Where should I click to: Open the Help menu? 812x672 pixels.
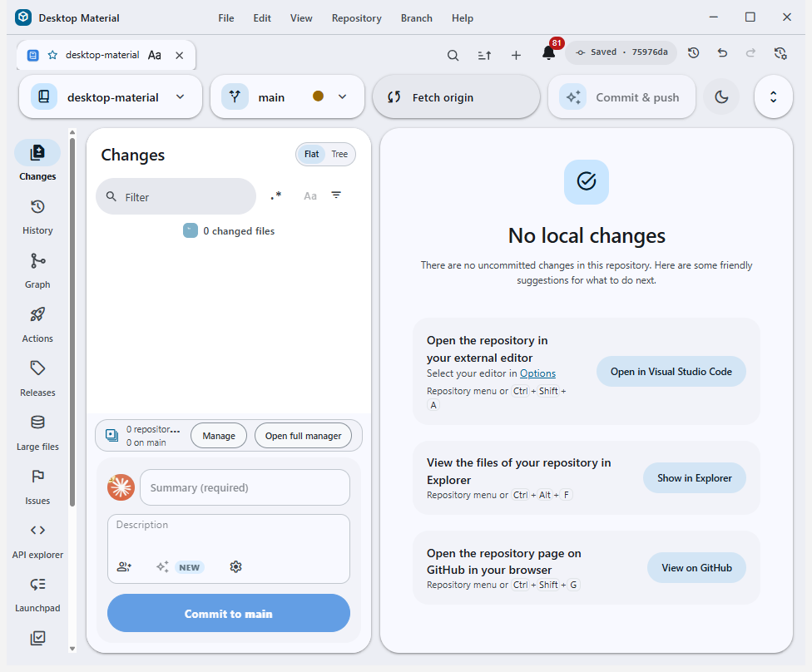pyautogui.click(x=463, y=18)
